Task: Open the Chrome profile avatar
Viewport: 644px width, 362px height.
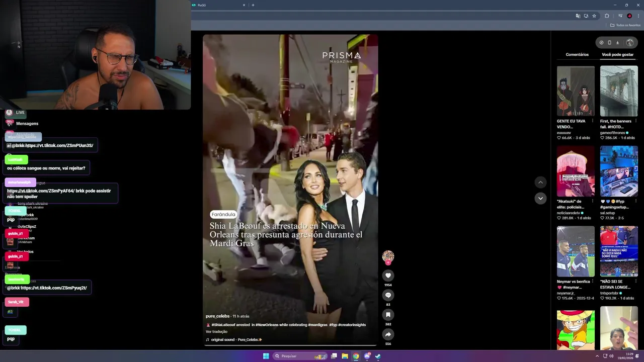Action: pos(629,16)
